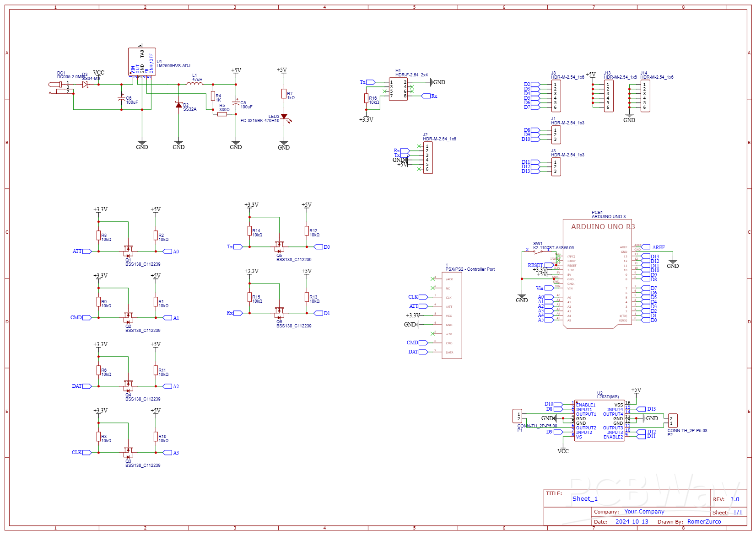Click the sheet number "1/1"
The height and width of the screenshot is (535, 756).
738,513
